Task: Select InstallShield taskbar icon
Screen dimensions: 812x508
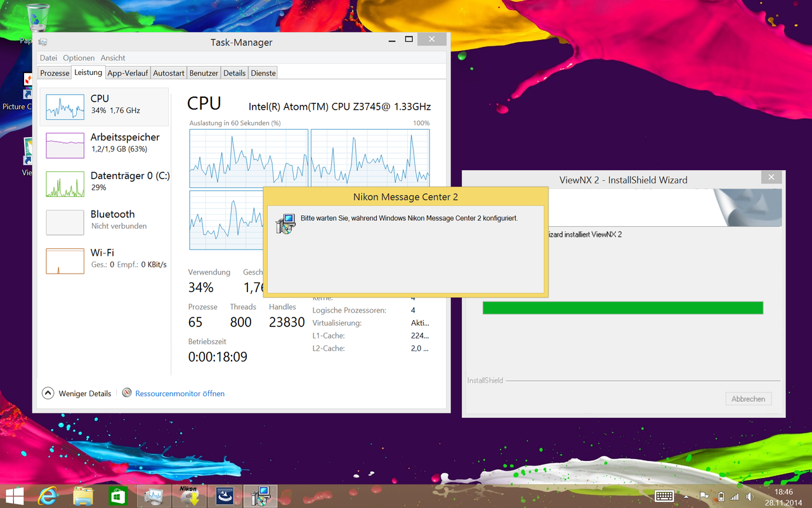Action: (225, 496)
